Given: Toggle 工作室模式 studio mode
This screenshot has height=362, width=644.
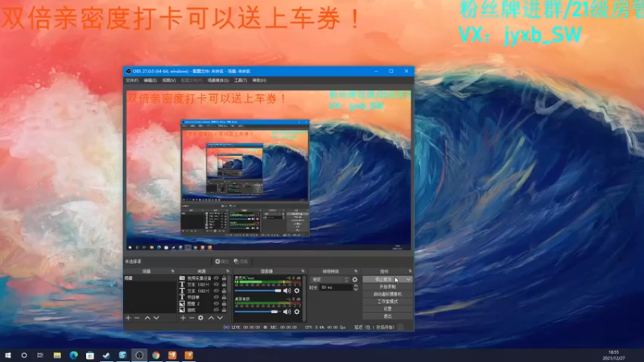Looking at the screenshot, I should (x=388, y=301).
